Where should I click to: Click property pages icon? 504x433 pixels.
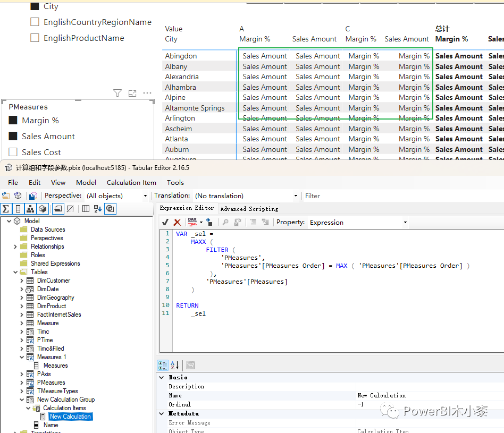click(x=190, y=365)
